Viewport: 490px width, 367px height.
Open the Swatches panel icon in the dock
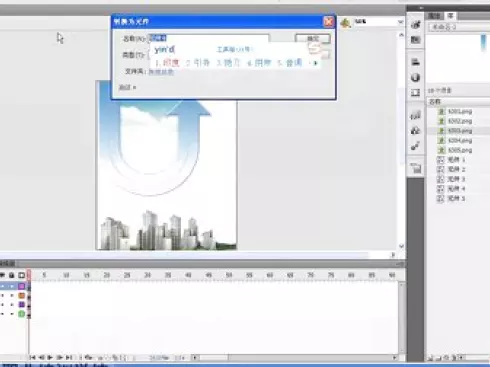pyautogui.click(x=415, y=40)
